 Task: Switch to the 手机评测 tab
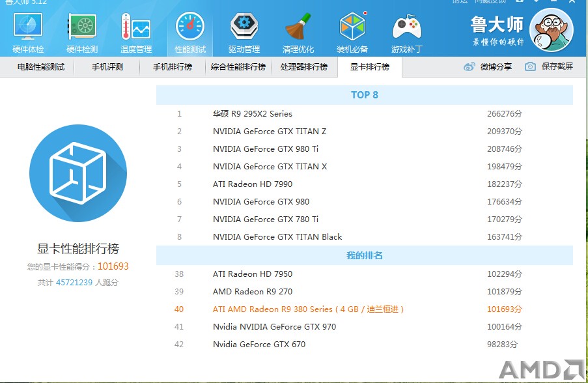point(107,67)
